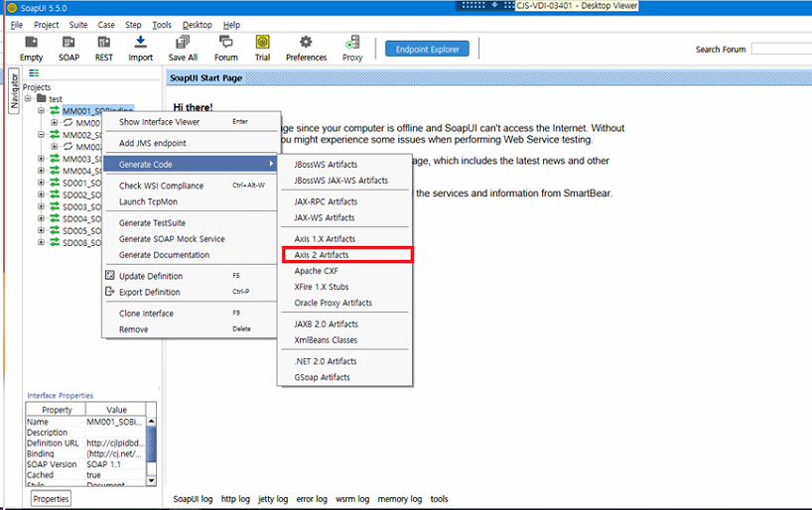Click the Navigator vertical tab
The height and width of the screenshot is (510, 812).
[x=14, y=90]
